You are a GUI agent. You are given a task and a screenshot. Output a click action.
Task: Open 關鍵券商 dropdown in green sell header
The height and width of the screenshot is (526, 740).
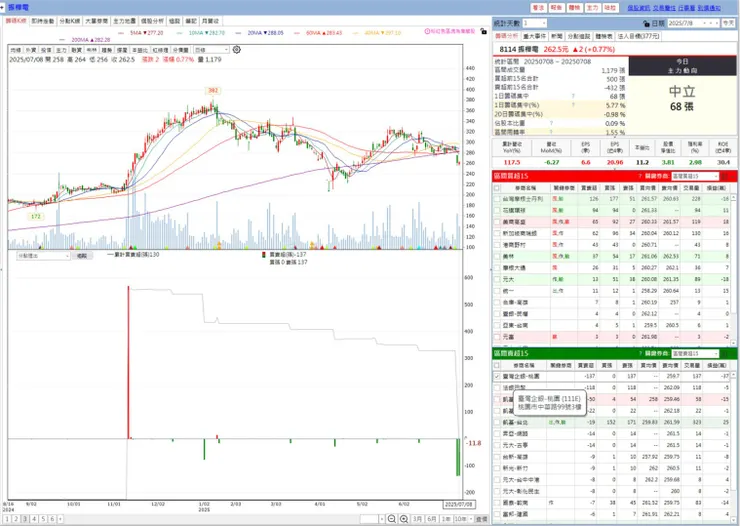point(695,353)
